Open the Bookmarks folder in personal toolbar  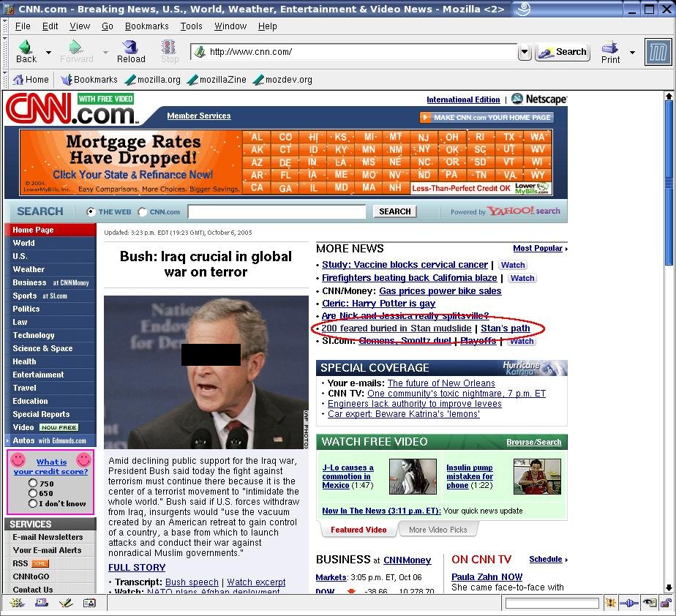coord(89,80)
